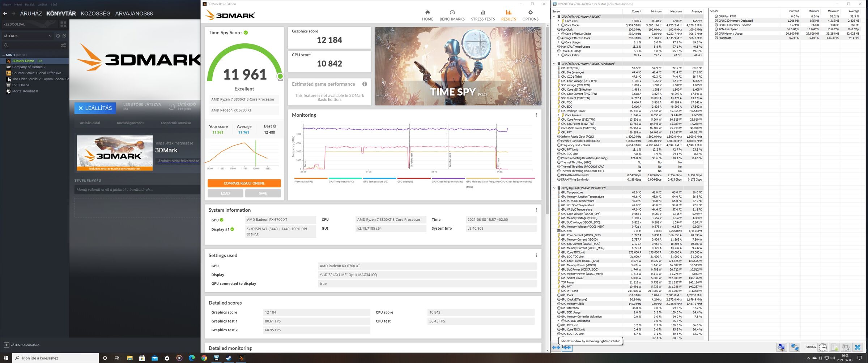
Task: Open the RESULTS tab in 3DMark
Action: [509, 16]
